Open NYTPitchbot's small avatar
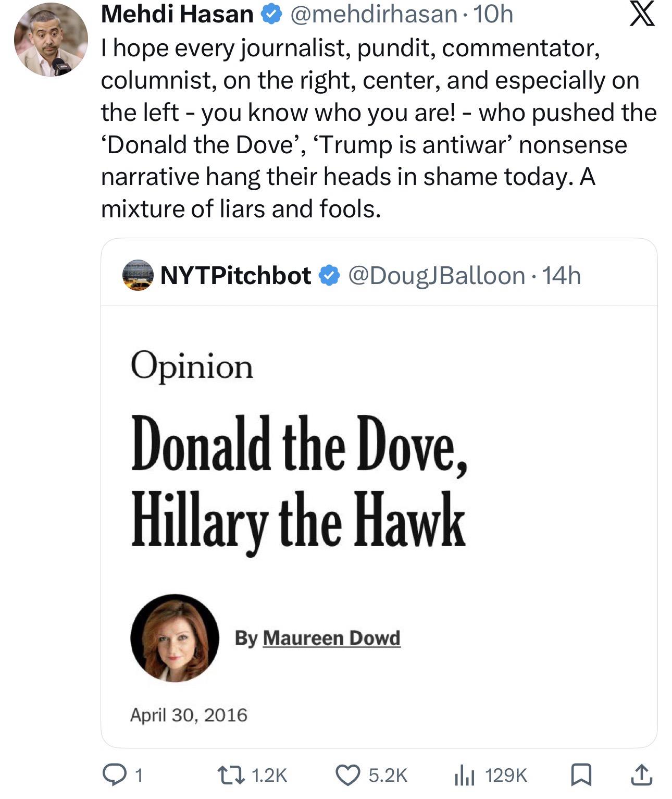 [x=138, y=275]
